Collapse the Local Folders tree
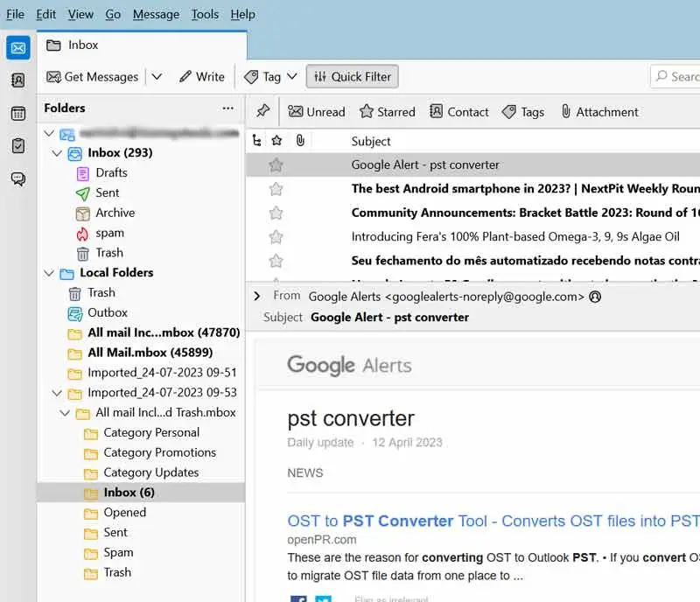This screenshot has height=602, width=700. [x=49, y=273]
